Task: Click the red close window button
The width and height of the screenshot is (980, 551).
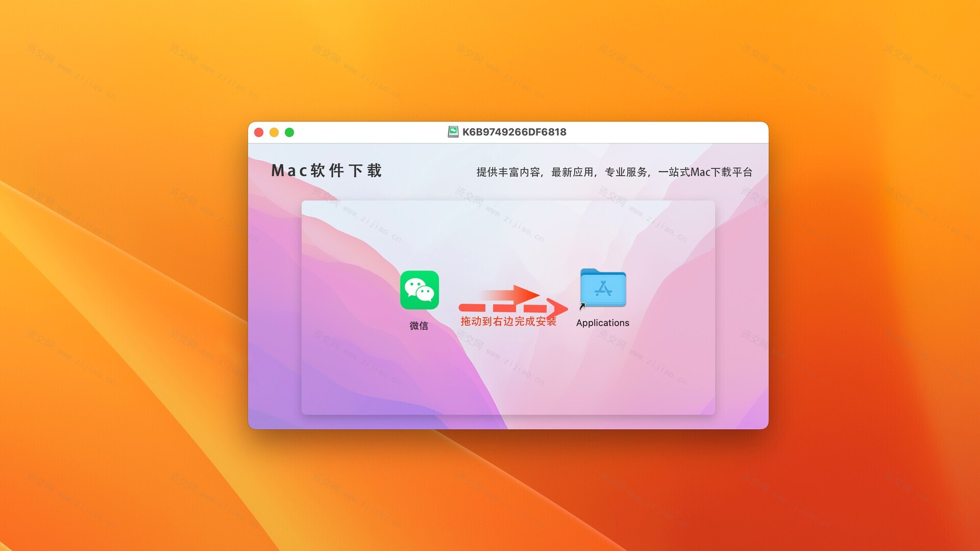Action: click(x=259, y=132)
